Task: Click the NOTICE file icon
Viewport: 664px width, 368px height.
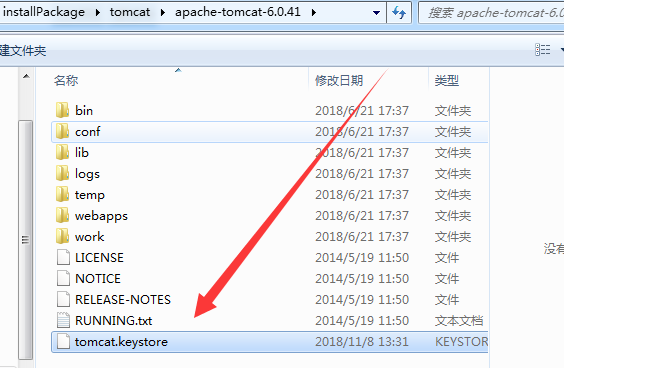Action: coord(63,278)
